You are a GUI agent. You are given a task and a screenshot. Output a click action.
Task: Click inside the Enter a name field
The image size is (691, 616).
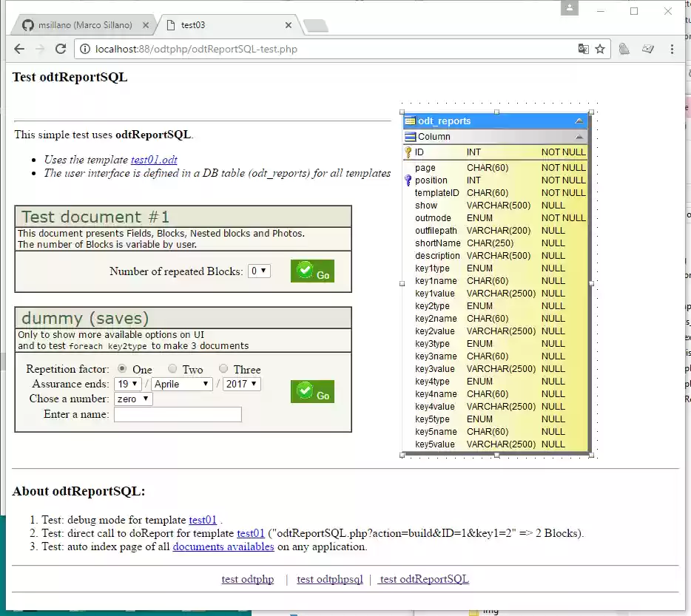(x=178, y=415)
